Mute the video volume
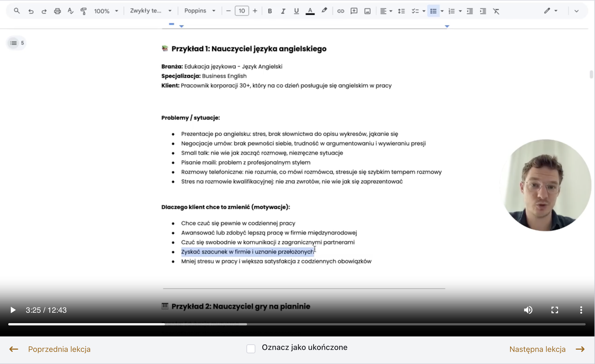This screenshot has width=595, height=364. pyautogui.click(x=528, y=310)
